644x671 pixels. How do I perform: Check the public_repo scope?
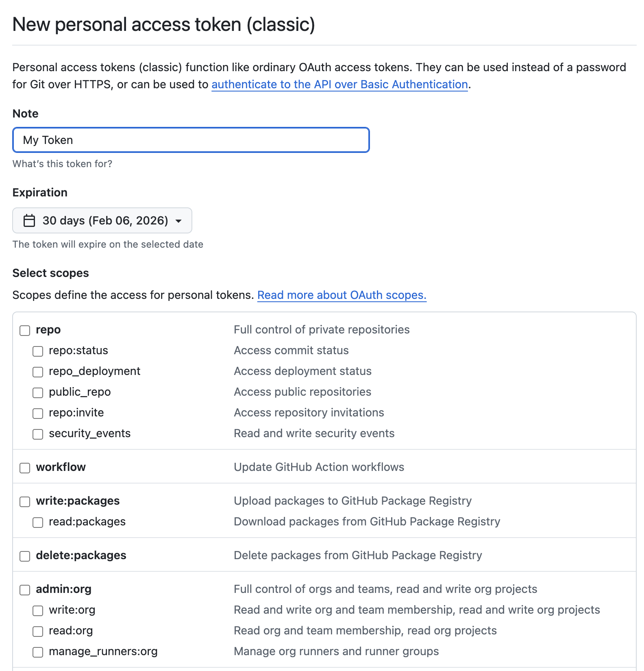tap(38, 392)
